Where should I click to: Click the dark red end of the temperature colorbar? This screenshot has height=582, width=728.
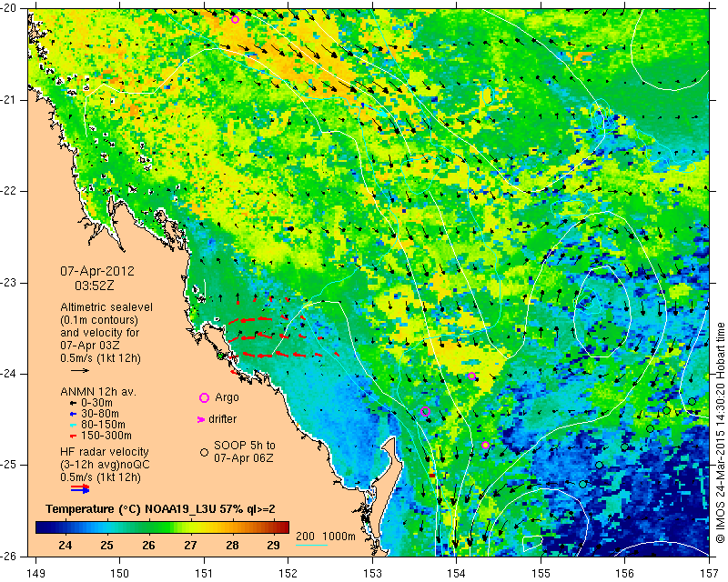pos(284,527)
